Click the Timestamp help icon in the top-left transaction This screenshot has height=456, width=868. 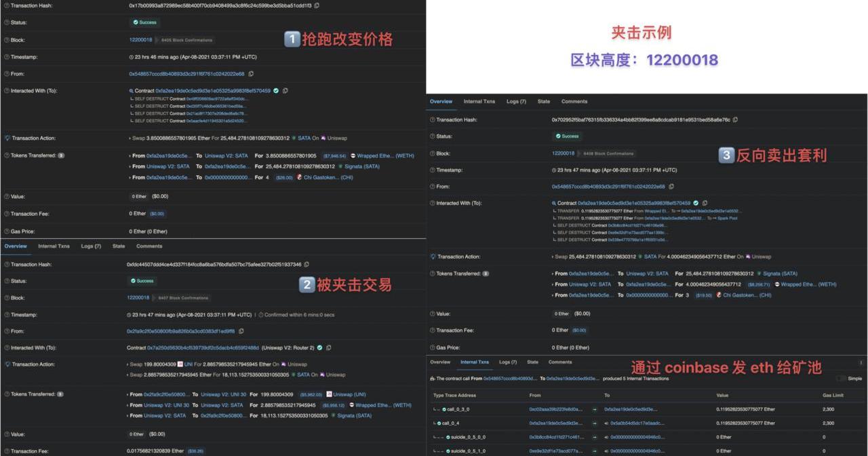coord(7,57)
